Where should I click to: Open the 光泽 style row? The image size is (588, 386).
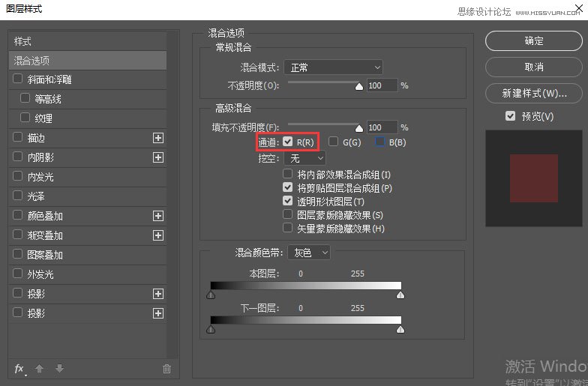point(88,196)
